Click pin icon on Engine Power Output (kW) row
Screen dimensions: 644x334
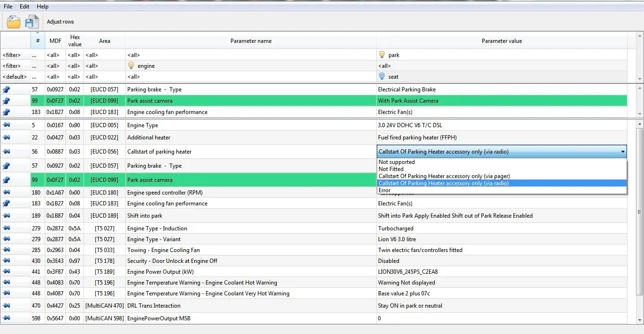tap(7, 272)
